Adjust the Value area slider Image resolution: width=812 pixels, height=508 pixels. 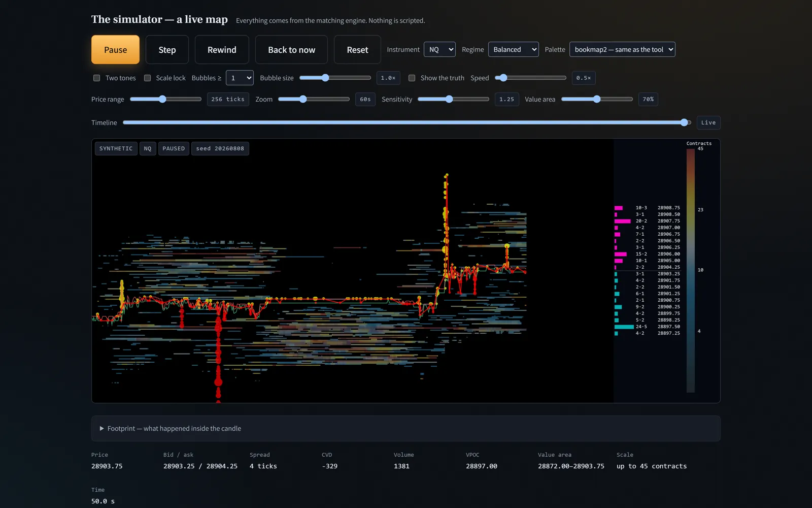(597, 99)
